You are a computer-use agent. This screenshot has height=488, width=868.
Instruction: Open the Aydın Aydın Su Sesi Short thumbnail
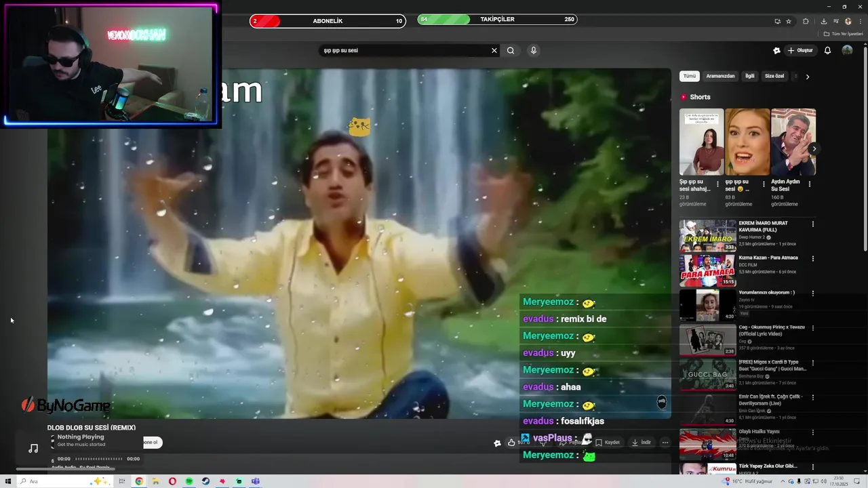(793, 142)
